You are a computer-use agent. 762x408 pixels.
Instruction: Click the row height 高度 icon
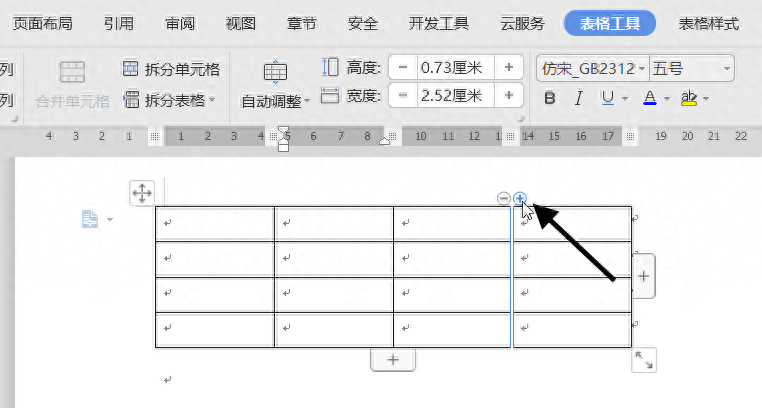(x=330, y=67)
